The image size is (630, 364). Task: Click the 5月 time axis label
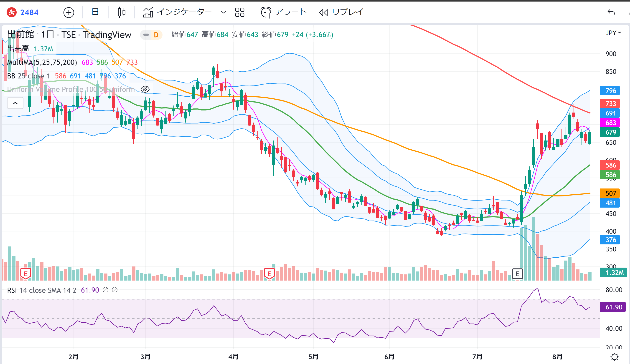pyautogui.click(x=313, y=357)
